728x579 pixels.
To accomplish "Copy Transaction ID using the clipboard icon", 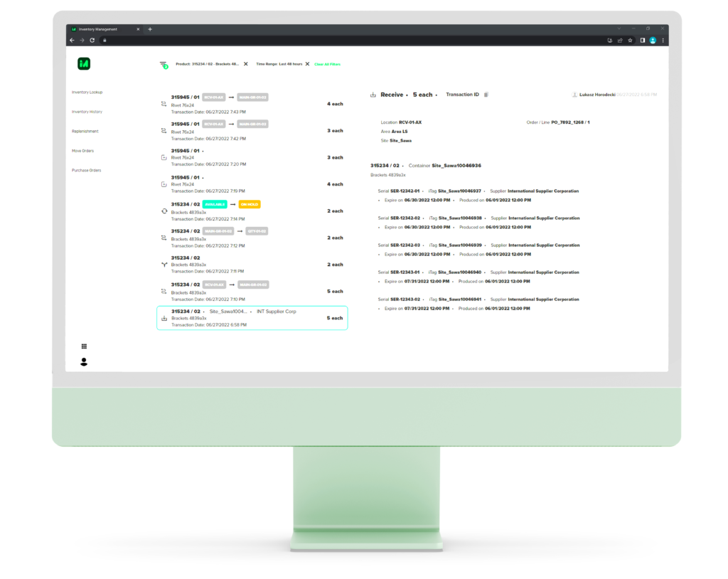I will pos(486,95).
